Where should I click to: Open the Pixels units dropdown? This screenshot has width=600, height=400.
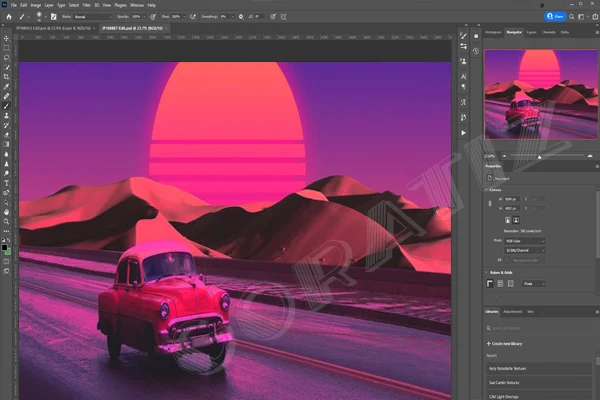pos(534,284)
